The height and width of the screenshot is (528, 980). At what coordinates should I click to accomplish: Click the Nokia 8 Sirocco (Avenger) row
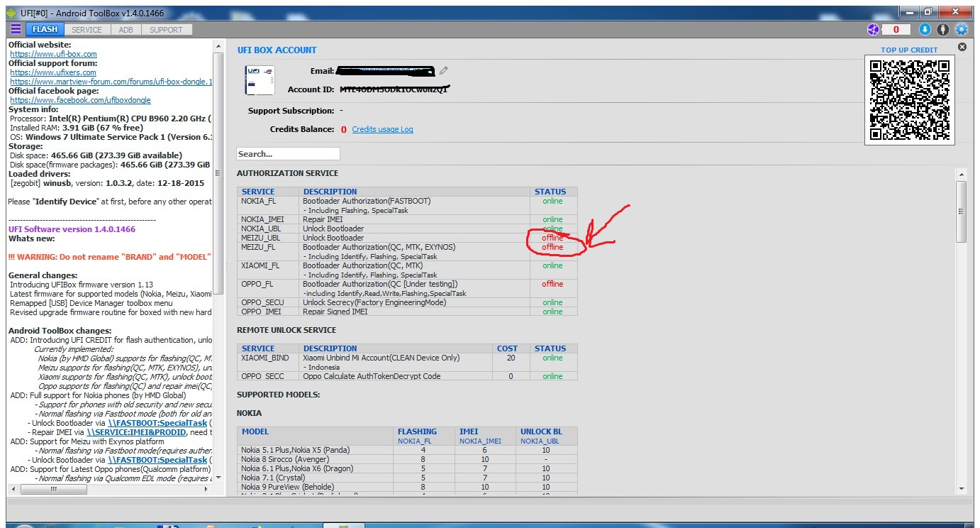pyautogui.click(x=407, y=459)
